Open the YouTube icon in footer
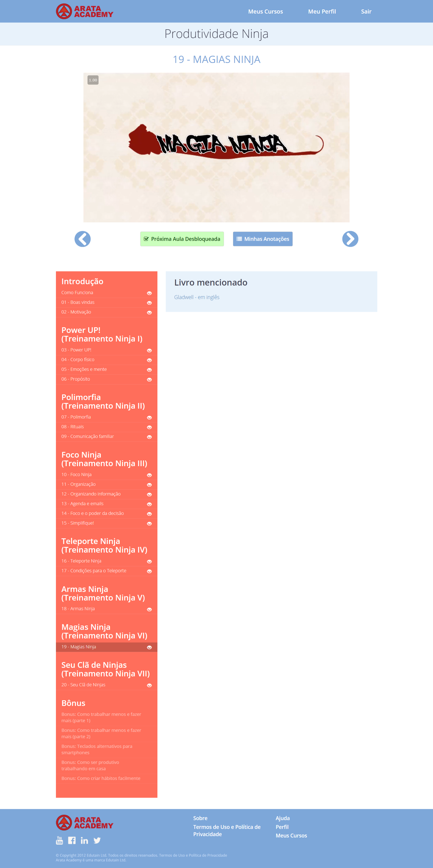The width and height of the screenshot is (433, 868). coord(60,840)
